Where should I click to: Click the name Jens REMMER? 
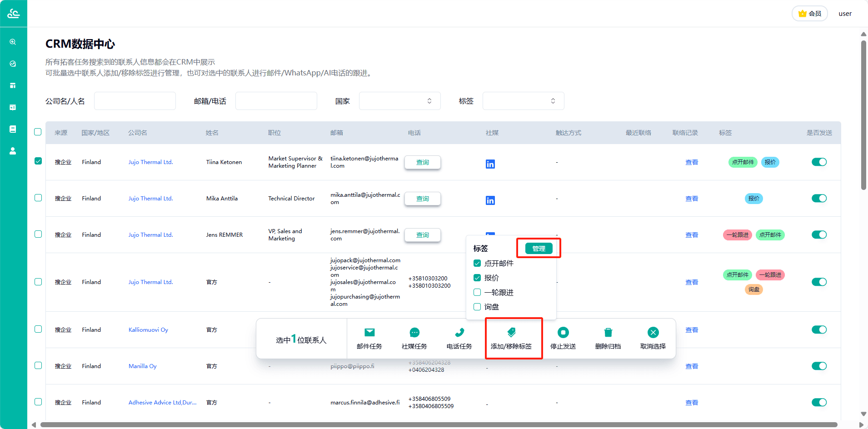[224, 235]
